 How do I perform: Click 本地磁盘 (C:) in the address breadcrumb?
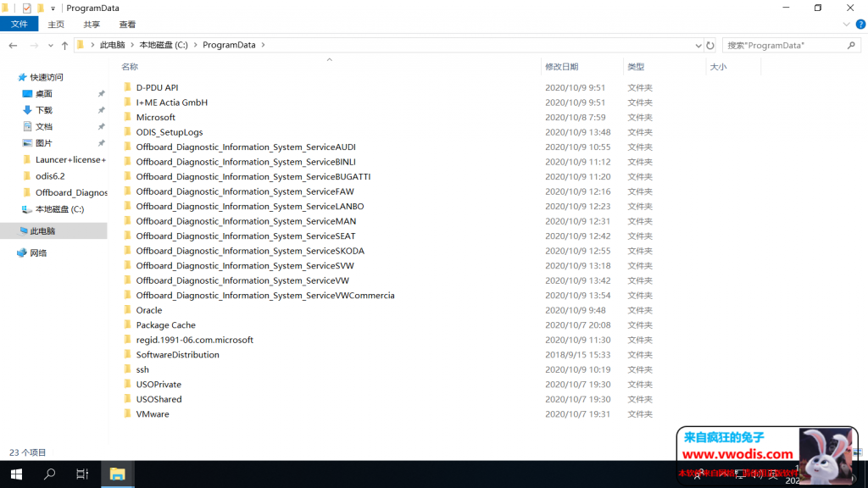(164, 45)
